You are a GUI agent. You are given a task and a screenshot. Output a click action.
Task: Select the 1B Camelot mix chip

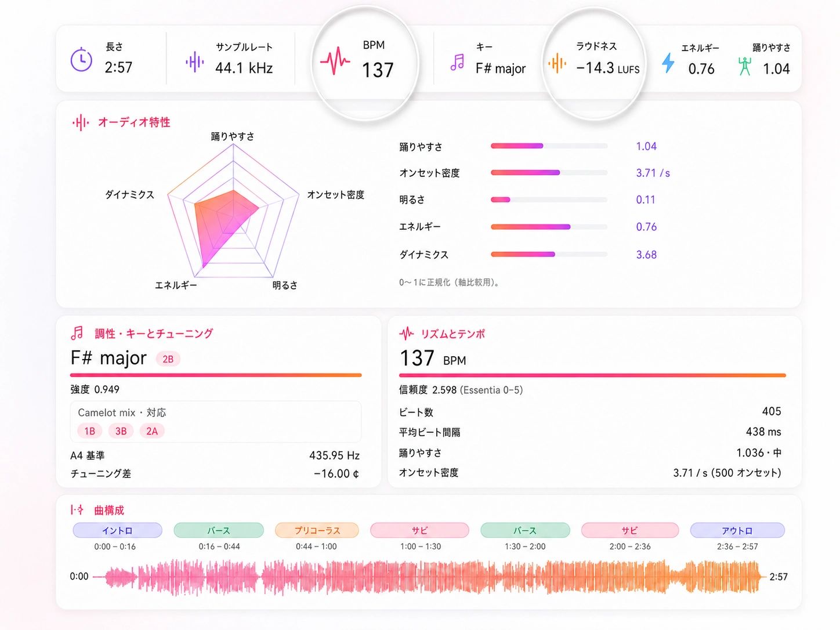point(89,431)
